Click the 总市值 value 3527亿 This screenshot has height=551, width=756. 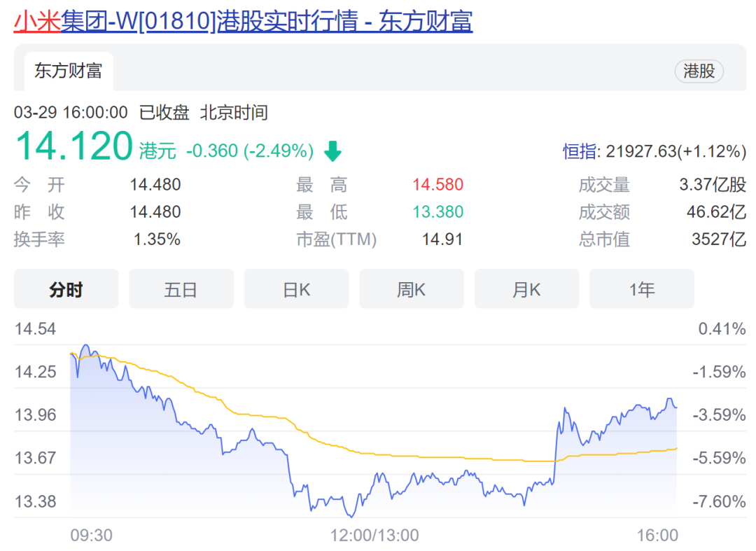pyautogui.click(x=719, y=239)
